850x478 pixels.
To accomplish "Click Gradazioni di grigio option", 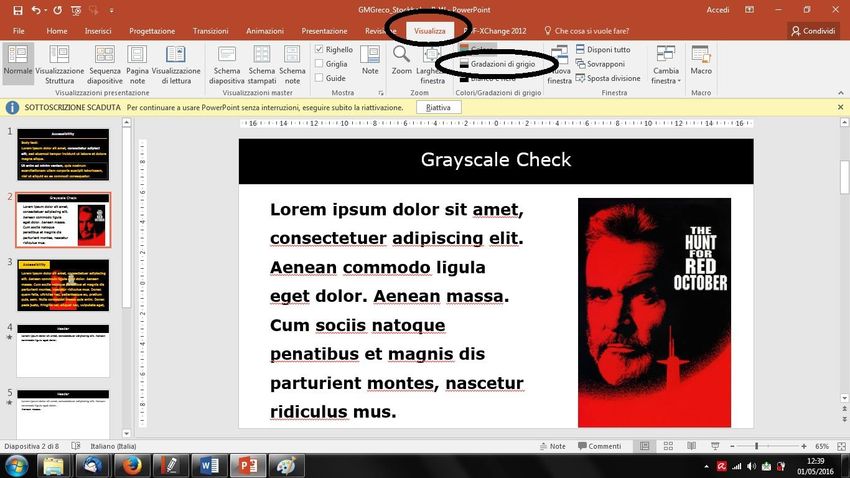I will (x=497, y=64).
